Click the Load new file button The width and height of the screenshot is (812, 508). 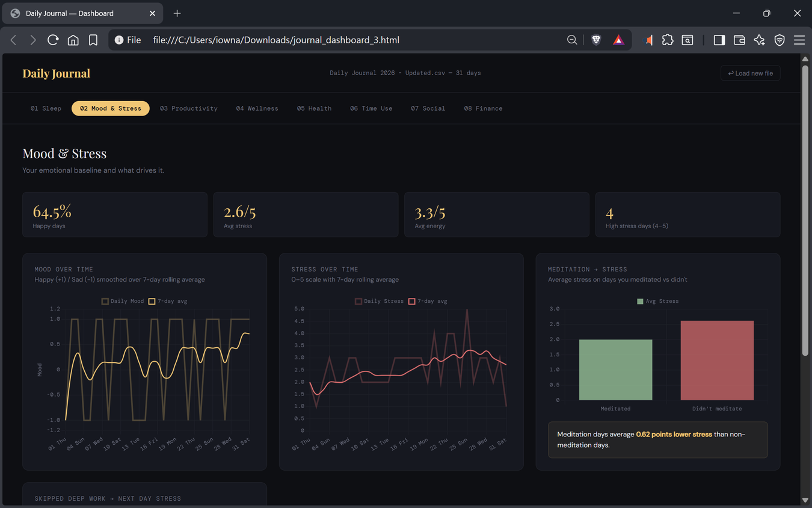[x=750, y=73]
